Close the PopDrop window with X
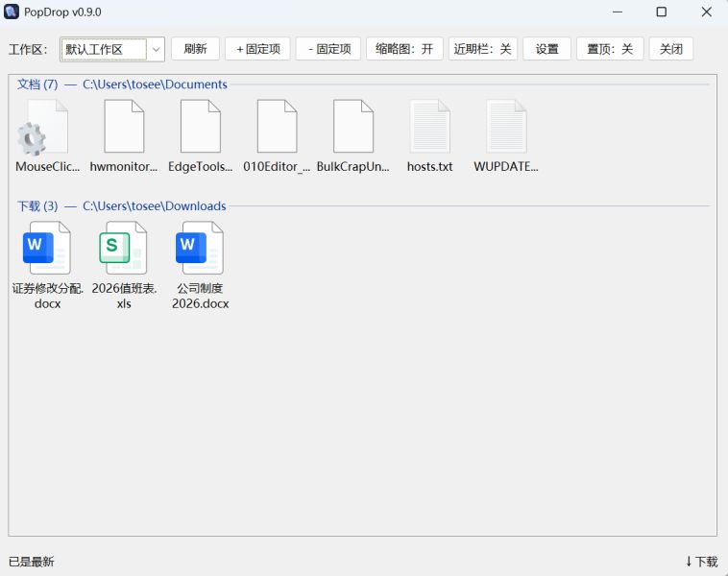The width and height of the screenshot is (728, 576). [x=706, y=12]
